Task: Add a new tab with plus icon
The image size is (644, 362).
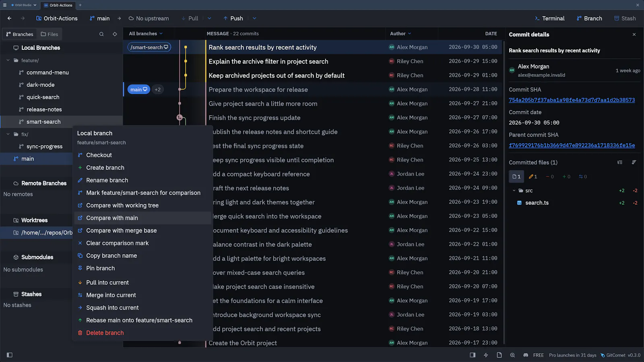Action: pyautogui.click(x=80, y=5)
